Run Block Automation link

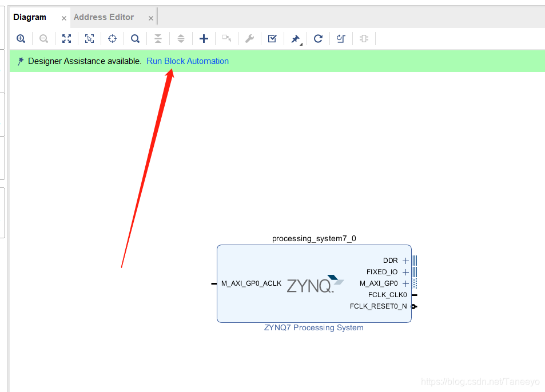[188, 61]
